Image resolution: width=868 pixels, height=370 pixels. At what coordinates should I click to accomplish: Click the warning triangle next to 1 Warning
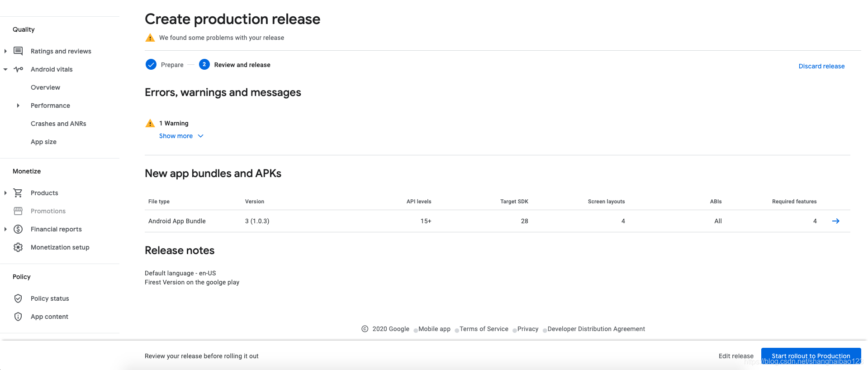click(150, 123)
